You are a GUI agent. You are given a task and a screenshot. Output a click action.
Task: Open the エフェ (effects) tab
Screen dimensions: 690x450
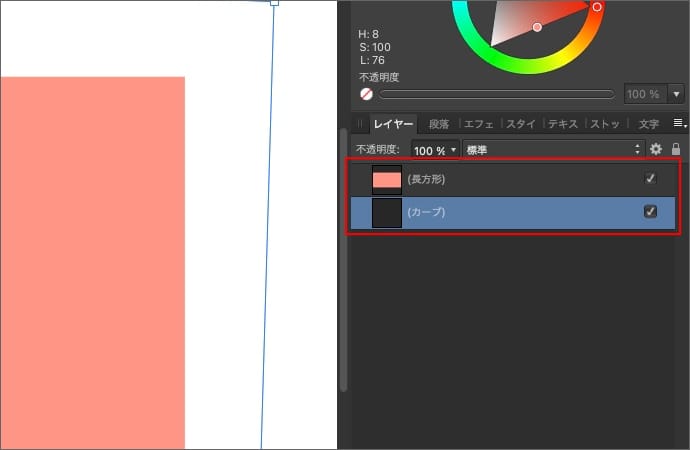(478, 124)
